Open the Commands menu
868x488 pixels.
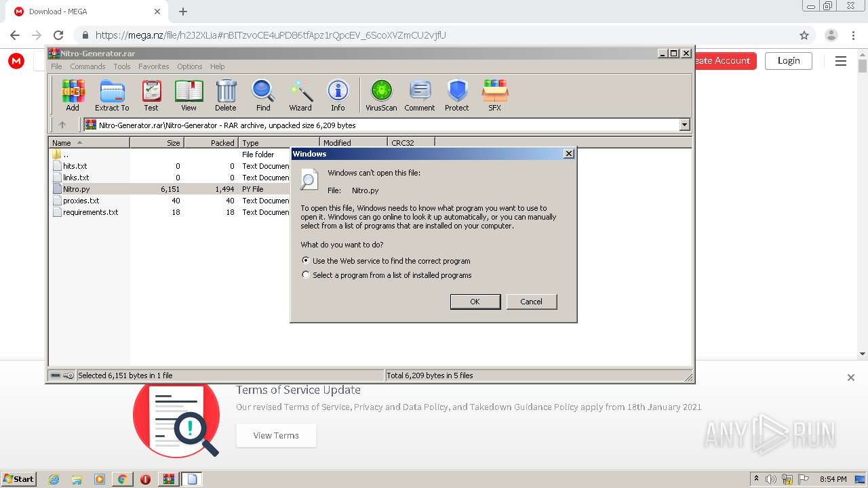point(87,66)
